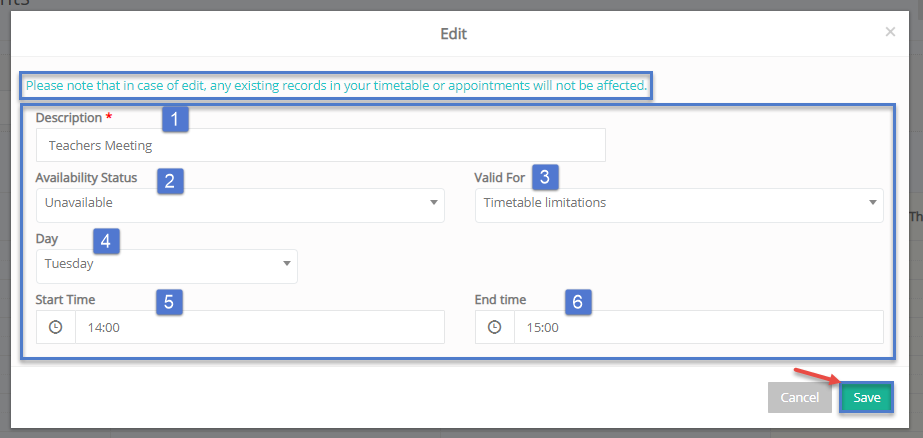
Task: Click the numbered badge 6 near End time
Action: [x=578, y=302]
